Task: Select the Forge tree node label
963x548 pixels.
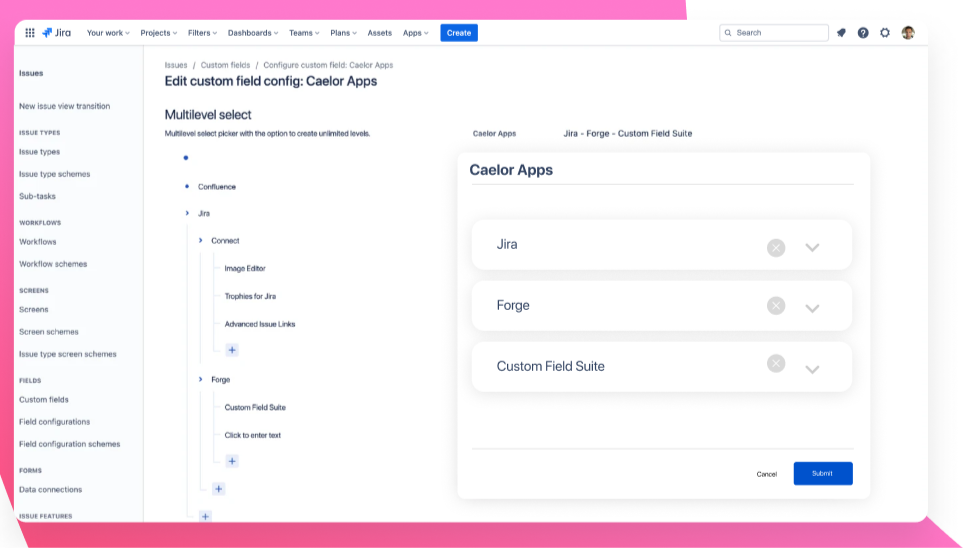Action: point(220,380)
